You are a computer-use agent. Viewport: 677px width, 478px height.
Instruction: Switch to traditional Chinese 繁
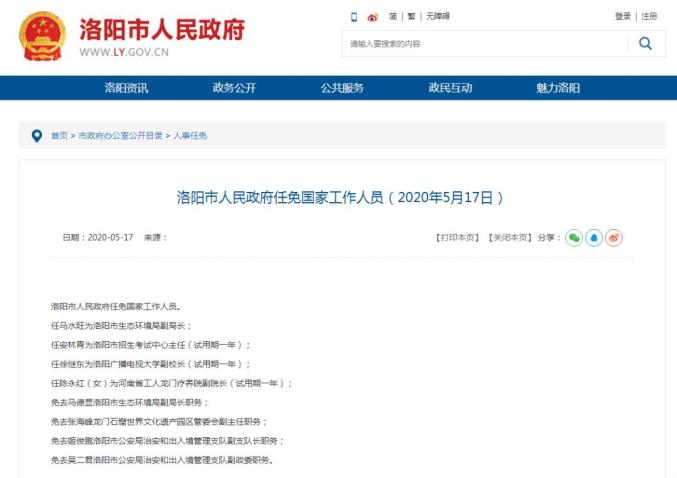pos(411,16)
